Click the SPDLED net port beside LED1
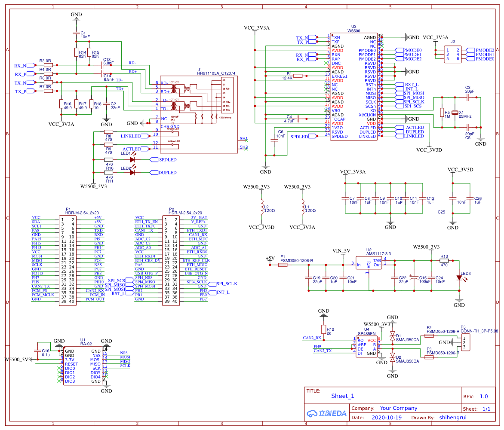 click(x=163, y=160)
